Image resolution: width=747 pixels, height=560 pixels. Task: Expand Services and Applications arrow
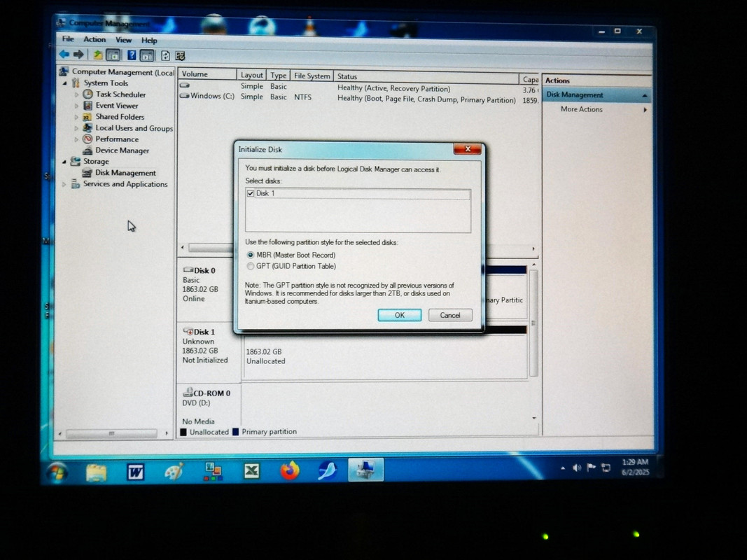tap(64, 184)
